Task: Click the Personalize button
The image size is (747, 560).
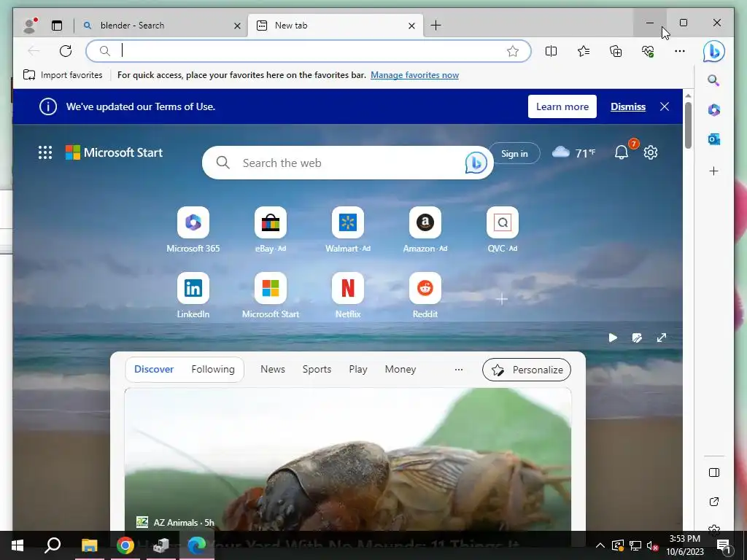Action: click(x=527, y=370)
